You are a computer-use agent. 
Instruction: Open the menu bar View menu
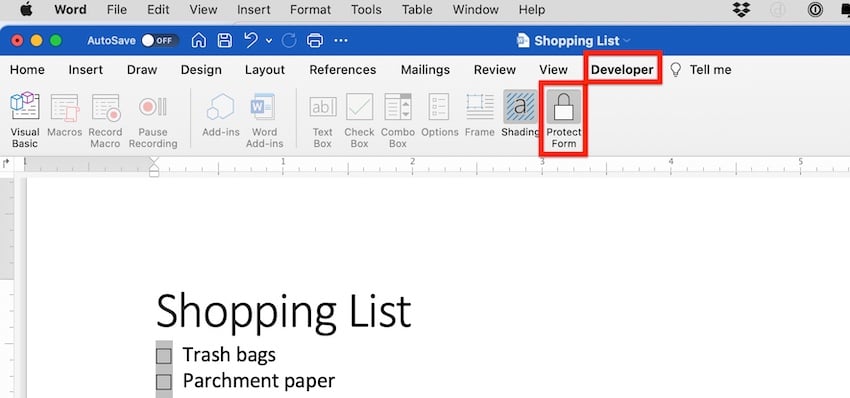click(203, 10)
